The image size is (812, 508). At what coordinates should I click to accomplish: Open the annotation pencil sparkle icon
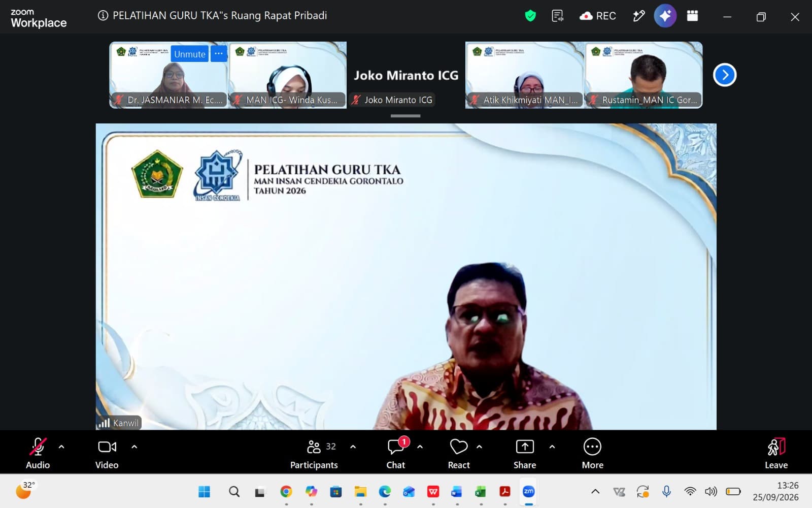(639, 16)
